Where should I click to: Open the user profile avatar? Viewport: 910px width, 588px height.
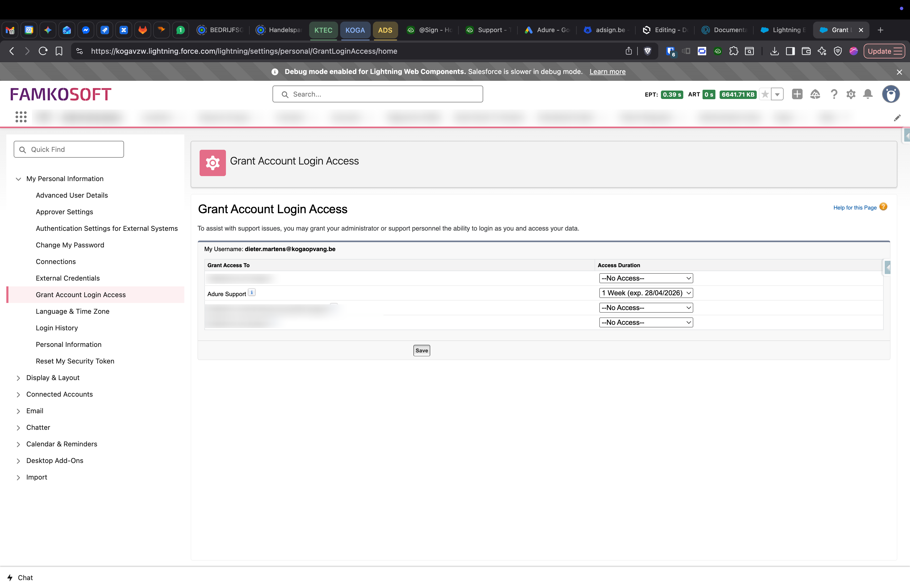pyautogui.click(x=891, y=94)
